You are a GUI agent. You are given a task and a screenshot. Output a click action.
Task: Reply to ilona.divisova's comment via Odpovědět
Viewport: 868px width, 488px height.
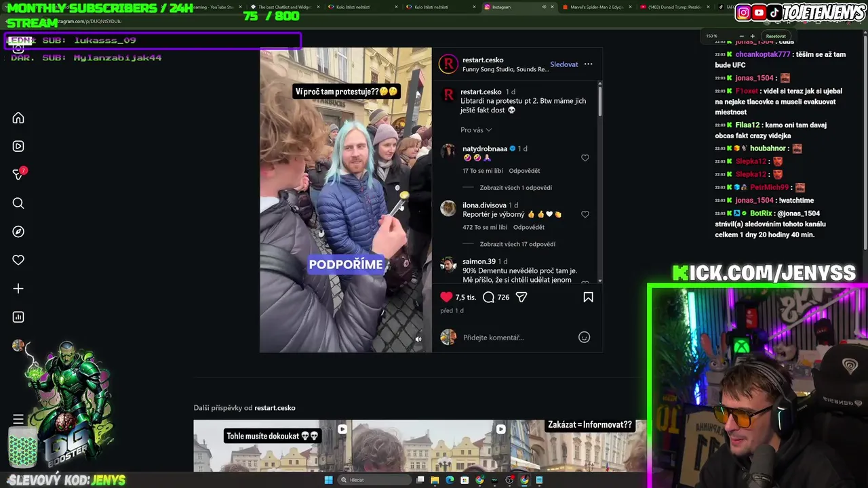tap(529, 227)
